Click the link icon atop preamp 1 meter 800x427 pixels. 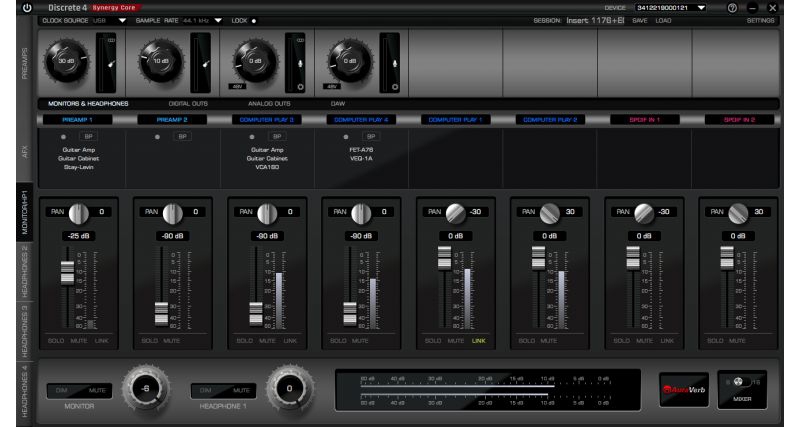(111, 40)
